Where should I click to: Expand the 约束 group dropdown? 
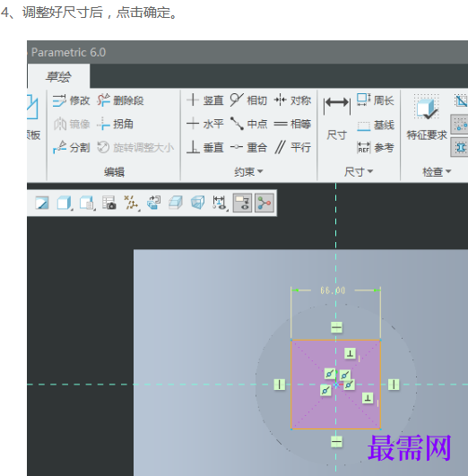coord(248,172)
